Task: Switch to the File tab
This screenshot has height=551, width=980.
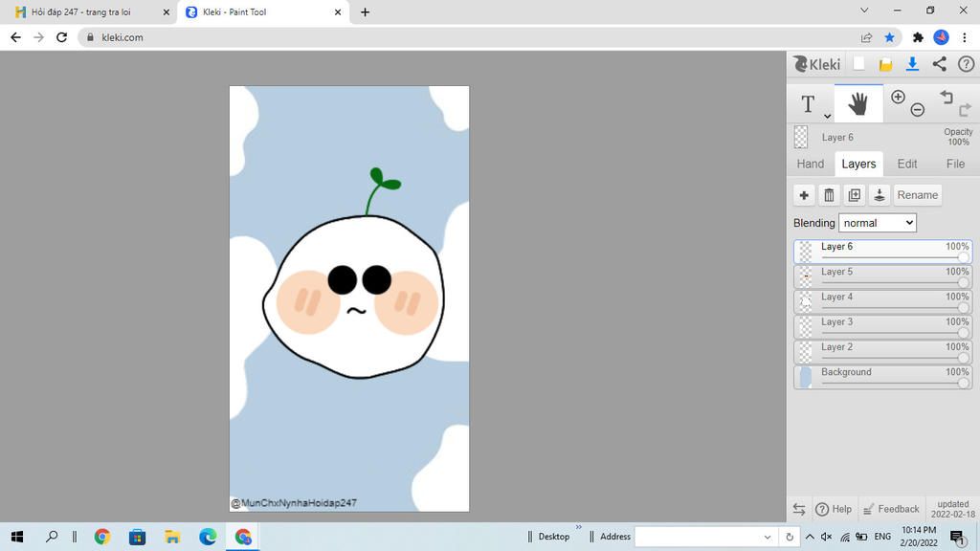Action: pos(955,164)
